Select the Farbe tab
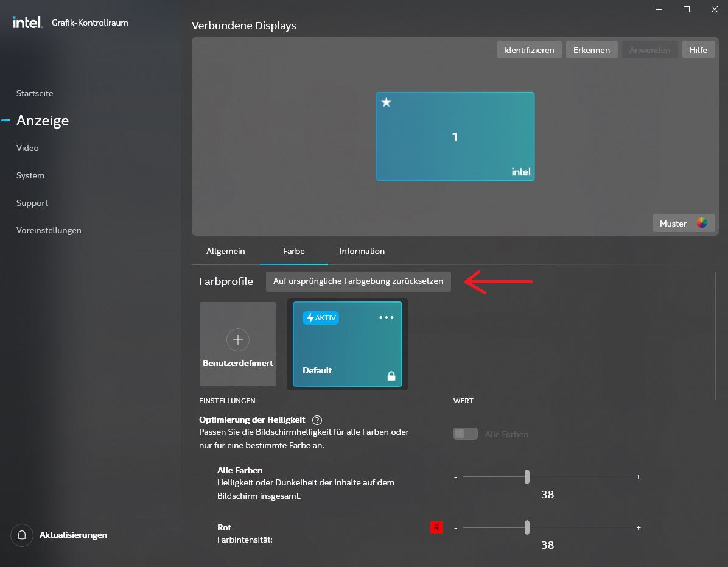The image size is (728, 567). coord(294,252)
